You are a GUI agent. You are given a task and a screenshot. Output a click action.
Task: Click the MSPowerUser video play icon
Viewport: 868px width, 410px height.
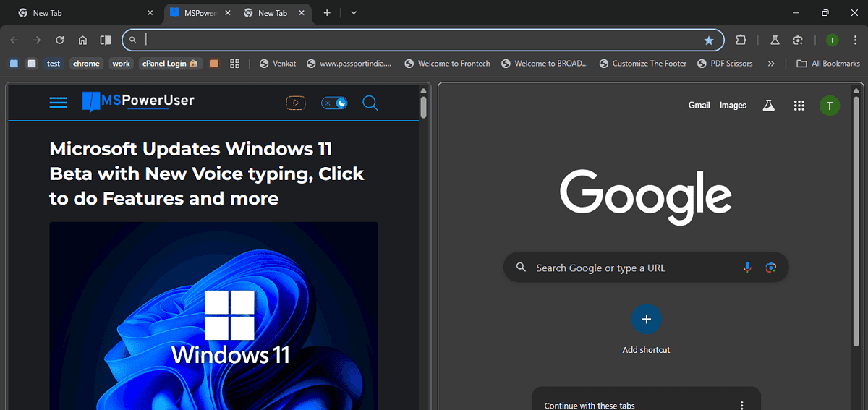coord(295,103)
